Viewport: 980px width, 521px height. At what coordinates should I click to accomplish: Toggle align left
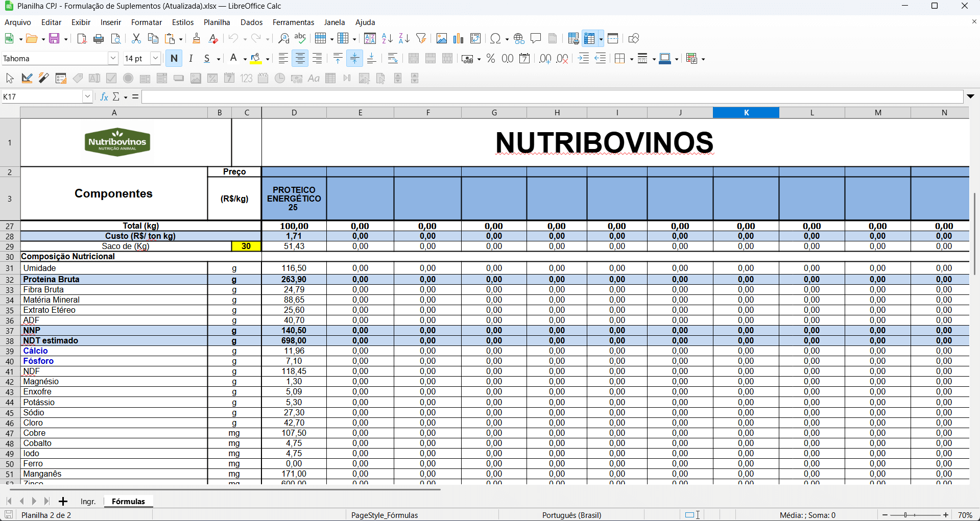[283, 59]
